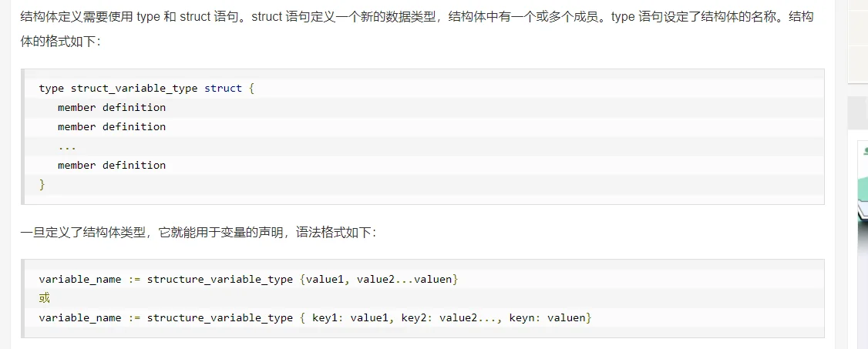Click the closing brace of struct block
This screenshot has height=349, width=868.
pyautogui.click(x=42, y=184)
